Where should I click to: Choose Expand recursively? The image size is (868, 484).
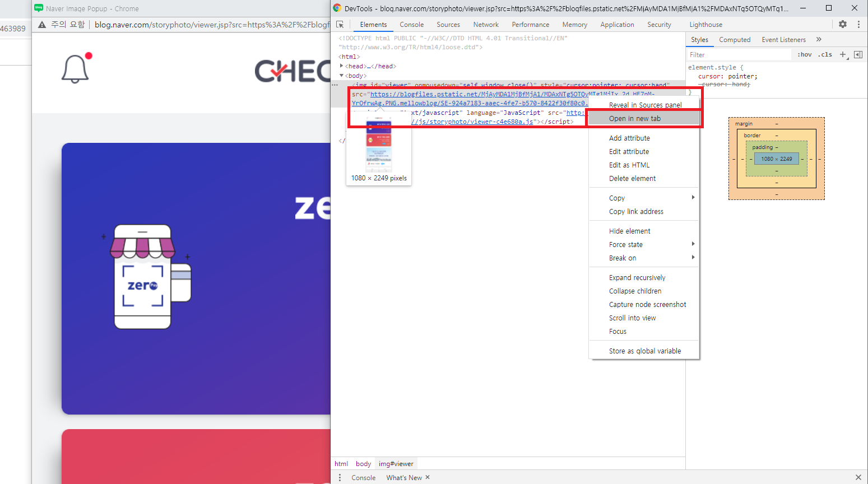pyautogui.click(x=644, y=277)
